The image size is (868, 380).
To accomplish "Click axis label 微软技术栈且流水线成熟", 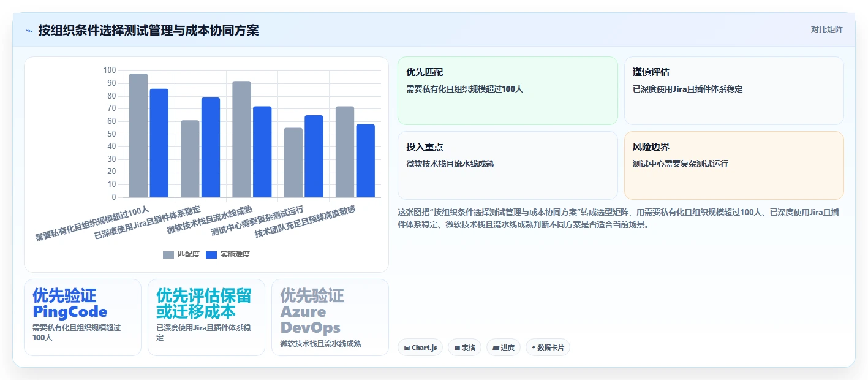I will coord(210,219).
